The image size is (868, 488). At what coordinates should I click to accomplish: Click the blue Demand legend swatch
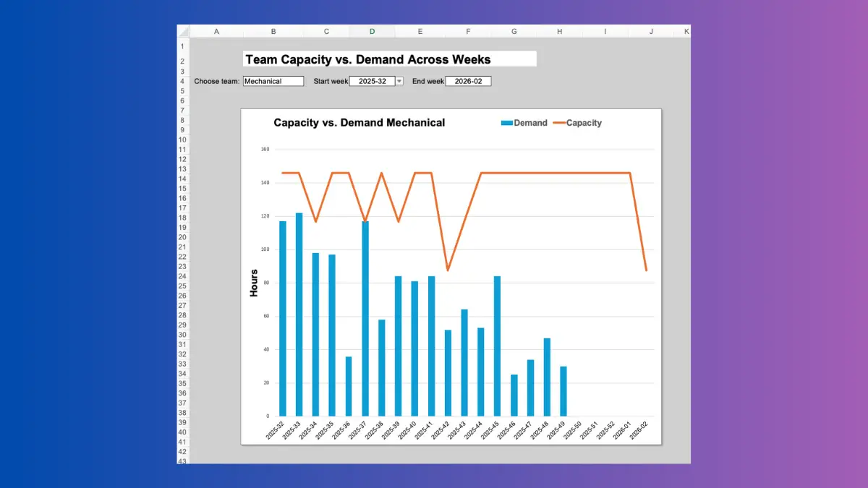click(506, 123)
